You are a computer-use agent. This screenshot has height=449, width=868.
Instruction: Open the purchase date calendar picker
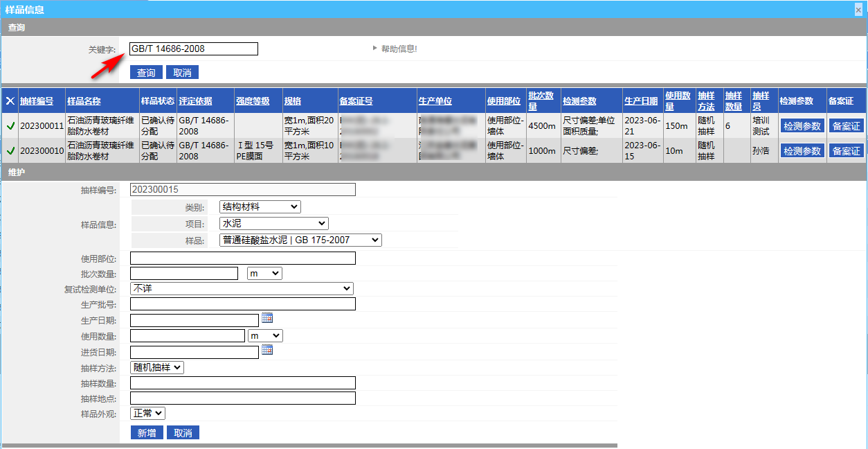267,350
